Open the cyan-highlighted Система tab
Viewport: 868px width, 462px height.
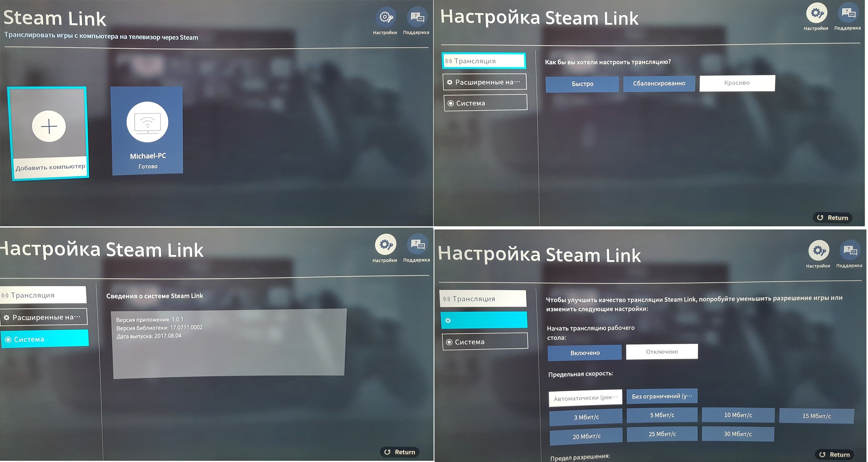coord(45,339)
